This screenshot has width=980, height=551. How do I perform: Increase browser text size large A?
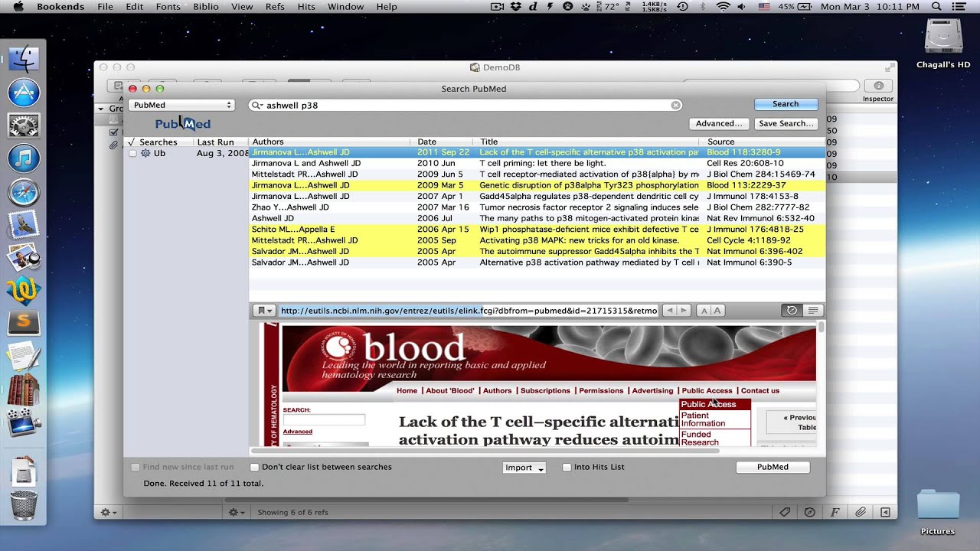pyautogui.click(x=719, y=311)
